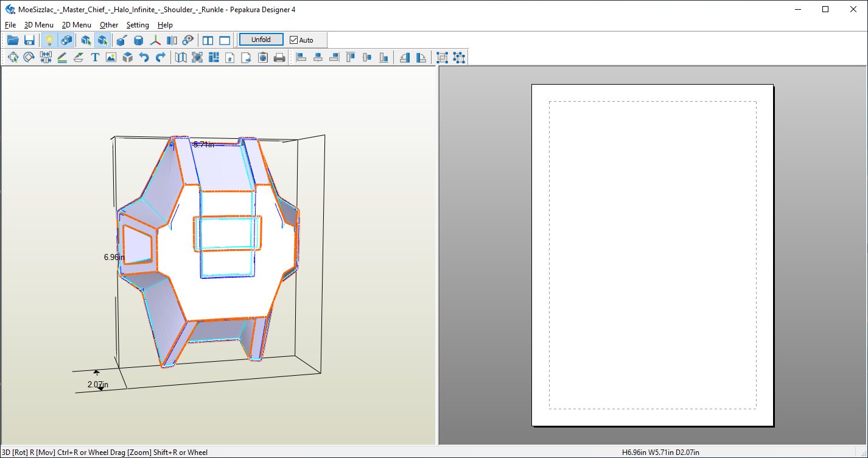Click the blank paper sheet in 2D view
This screenshot has width=868, height=458.
pyautogui.click(x=653, y=255)
